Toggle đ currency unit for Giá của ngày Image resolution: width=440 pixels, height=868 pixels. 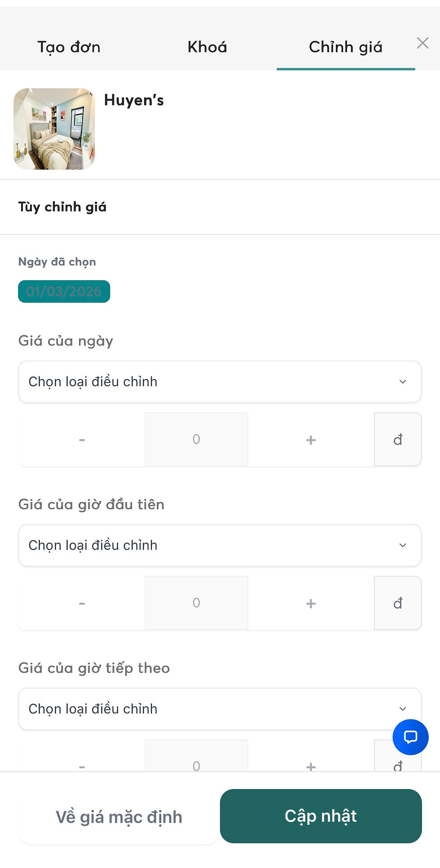point(398,440)
